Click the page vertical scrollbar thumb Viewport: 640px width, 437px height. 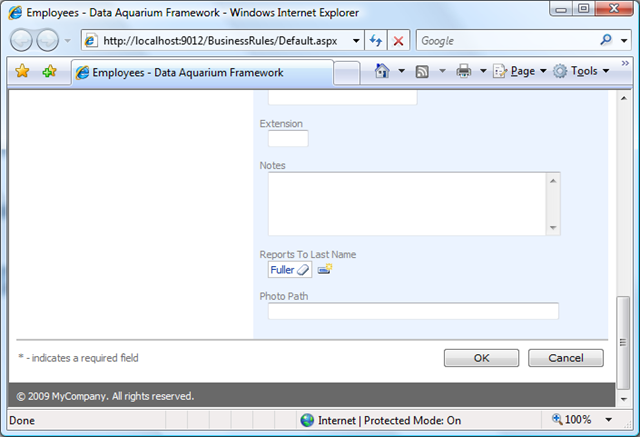pyautogui.click(x=623, y=343)
